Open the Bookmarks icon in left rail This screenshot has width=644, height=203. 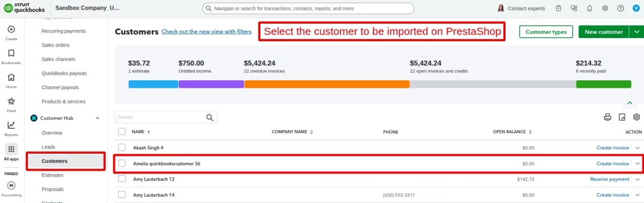click(11, 54)
